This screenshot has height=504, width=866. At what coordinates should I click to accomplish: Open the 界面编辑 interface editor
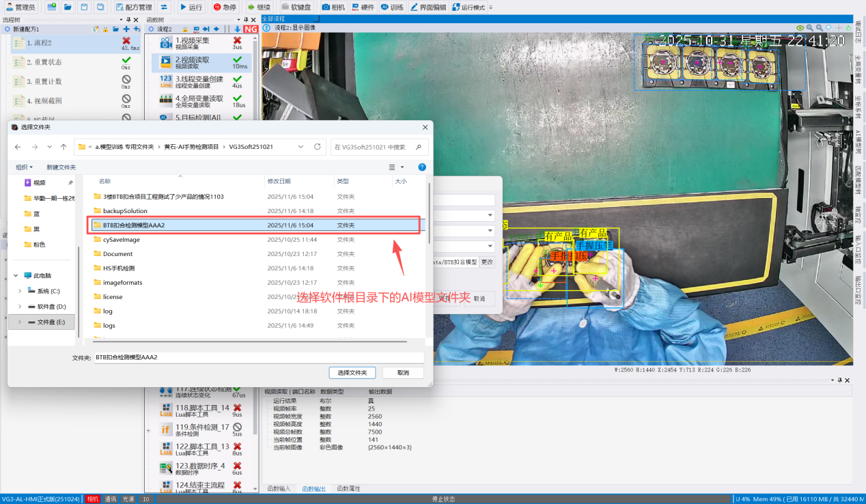tap(428, 7)
